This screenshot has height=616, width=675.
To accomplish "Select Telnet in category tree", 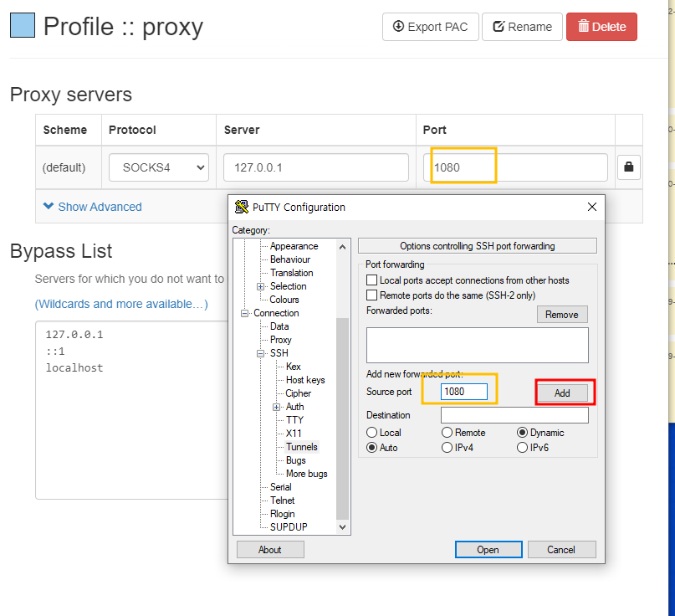I will [x=283, y=501].
